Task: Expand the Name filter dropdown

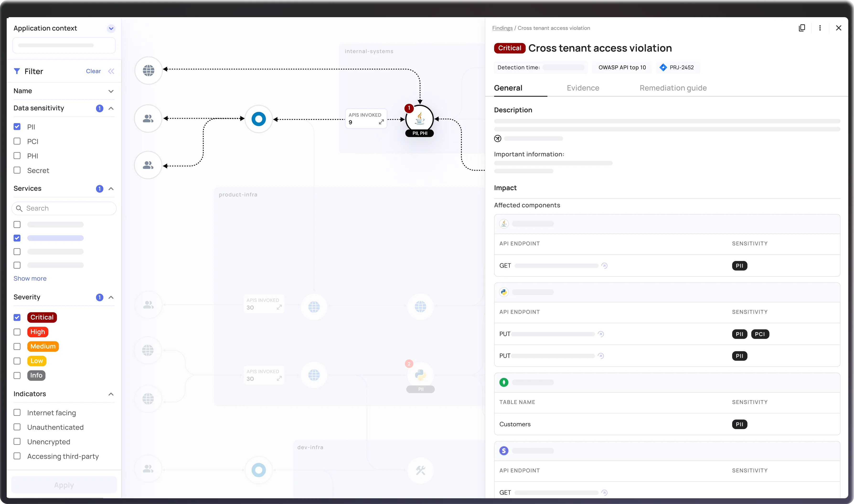Action: pyautogui.click(x=111, y=91)
